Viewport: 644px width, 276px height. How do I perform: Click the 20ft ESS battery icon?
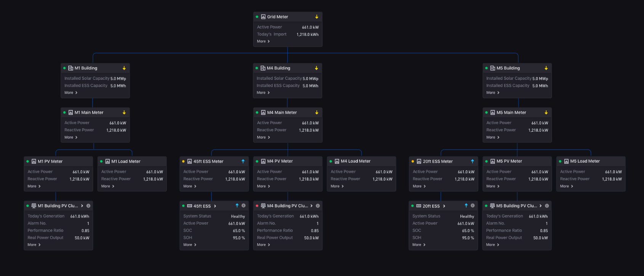[419, 206]
